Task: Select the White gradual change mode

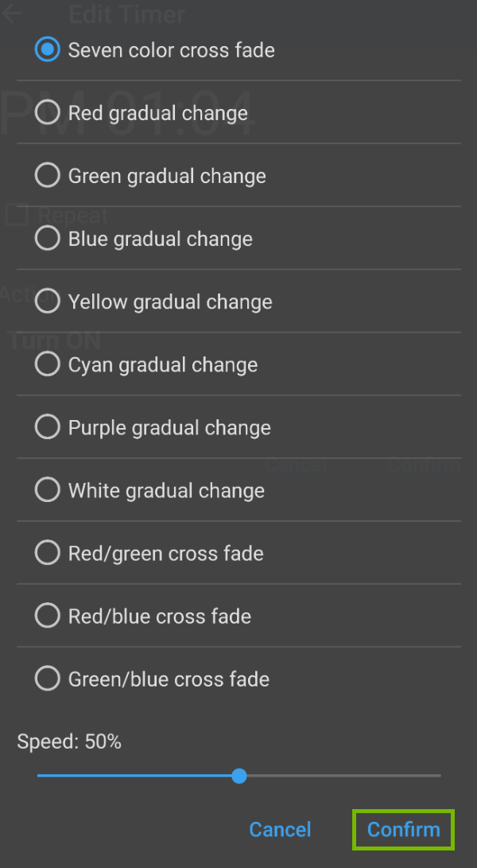Action: click(x=47, y=489)
